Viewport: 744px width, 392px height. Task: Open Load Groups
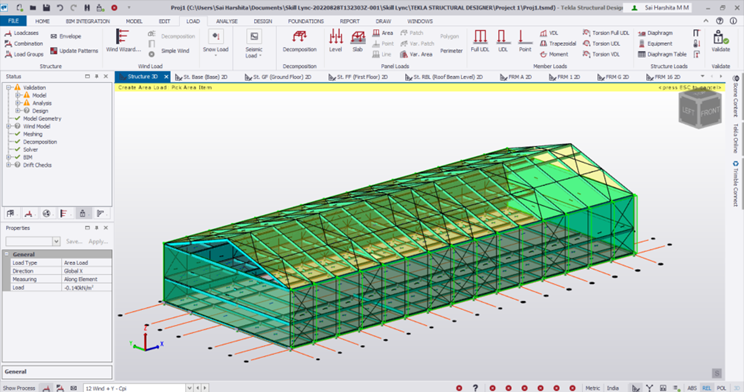(24, 54)
